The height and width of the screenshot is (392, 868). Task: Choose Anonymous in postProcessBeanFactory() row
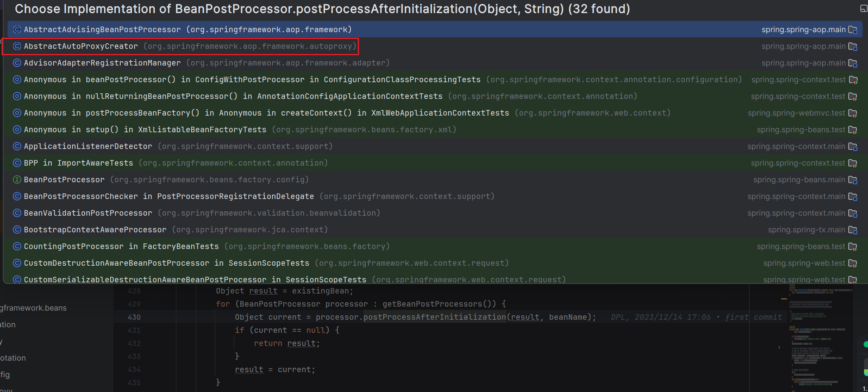click(x=435, y=113)
